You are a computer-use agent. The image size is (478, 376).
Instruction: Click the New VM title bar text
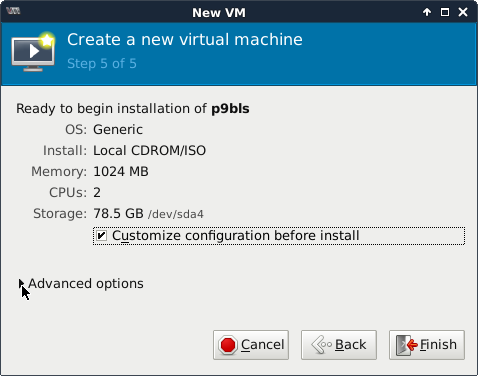click(x=219, y=13)
